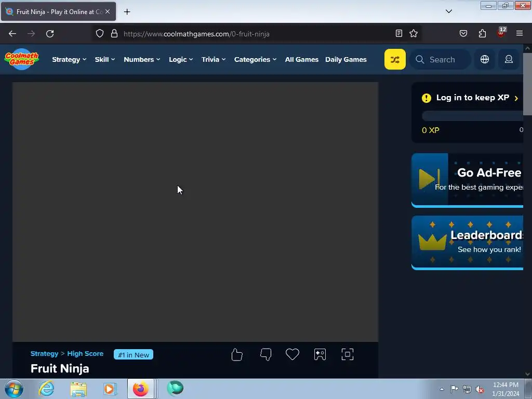This screenshot has width=532, height=399.
Task: Click Log in to keep XP
Action: pyautogui.click(x=472, y=98)
